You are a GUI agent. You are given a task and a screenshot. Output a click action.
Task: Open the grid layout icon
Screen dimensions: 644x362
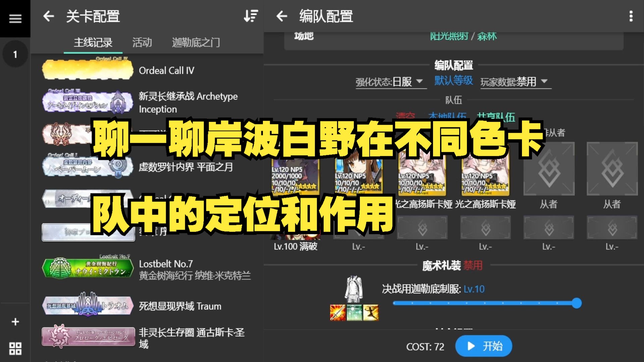click(15, 349)
